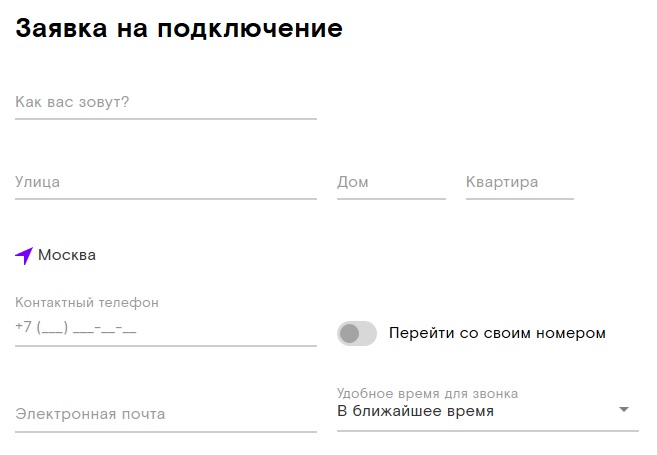Click the "Контактный телефон" field label
657x455 pixels.
tap(87, 302)
